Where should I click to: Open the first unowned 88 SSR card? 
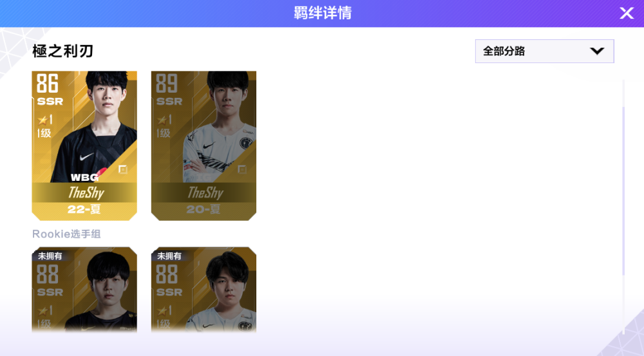pyautogui.click(x=84, y=290)
